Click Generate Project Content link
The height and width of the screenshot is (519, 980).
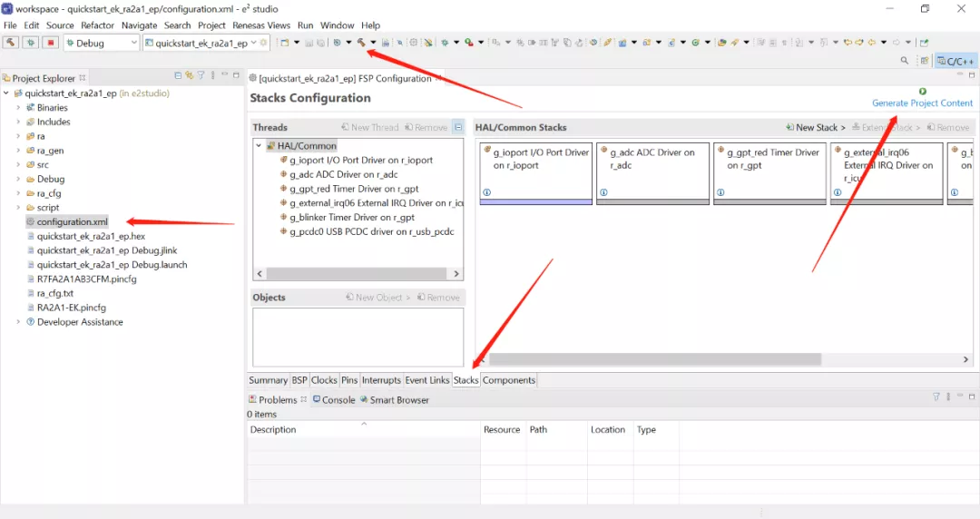click(923, 103)
